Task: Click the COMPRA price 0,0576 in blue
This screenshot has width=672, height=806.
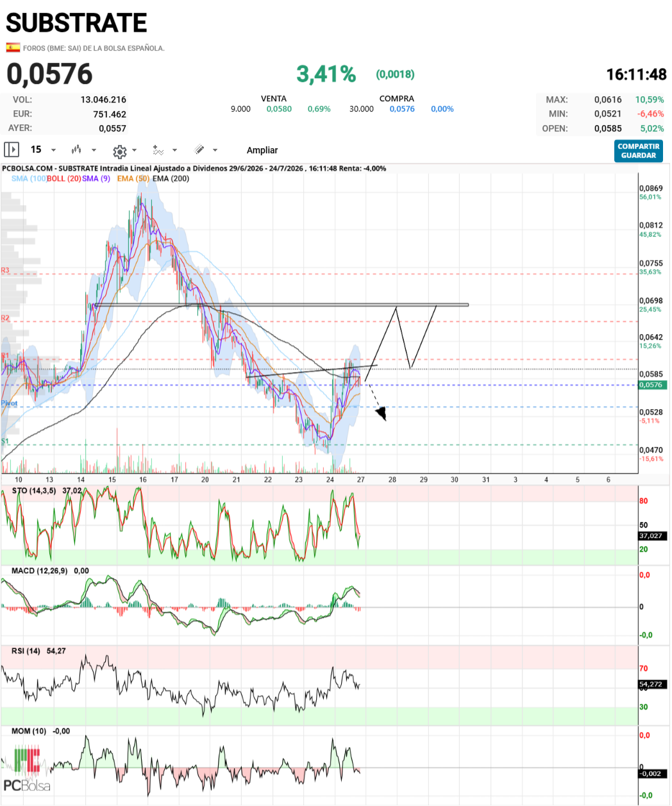Action: pos(402,109)
